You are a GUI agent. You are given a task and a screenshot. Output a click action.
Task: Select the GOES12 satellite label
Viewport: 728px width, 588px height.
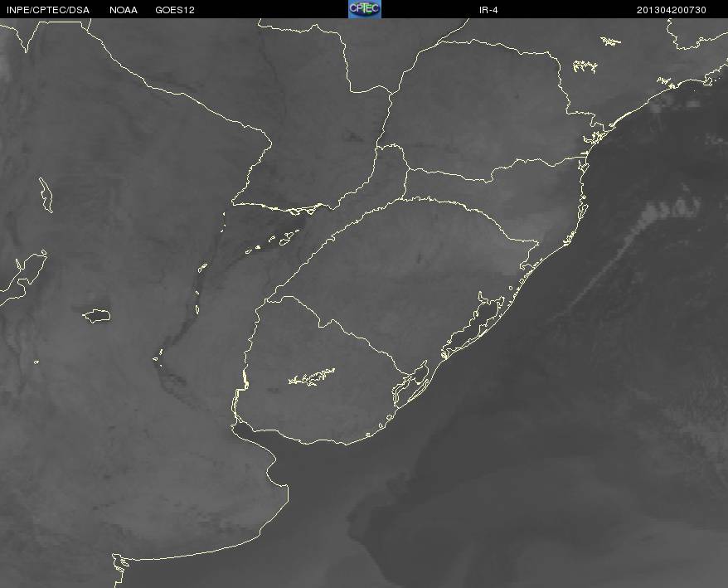coord(175,10)
